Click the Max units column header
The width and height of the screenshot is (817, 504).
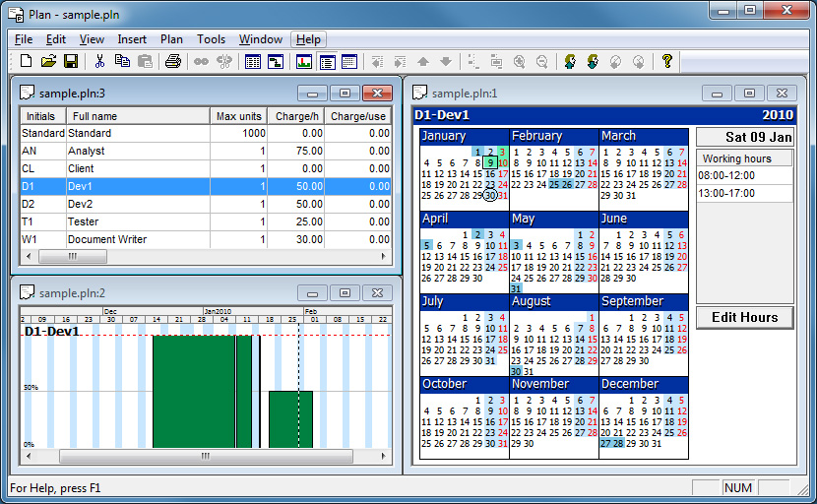click(238, 116)
